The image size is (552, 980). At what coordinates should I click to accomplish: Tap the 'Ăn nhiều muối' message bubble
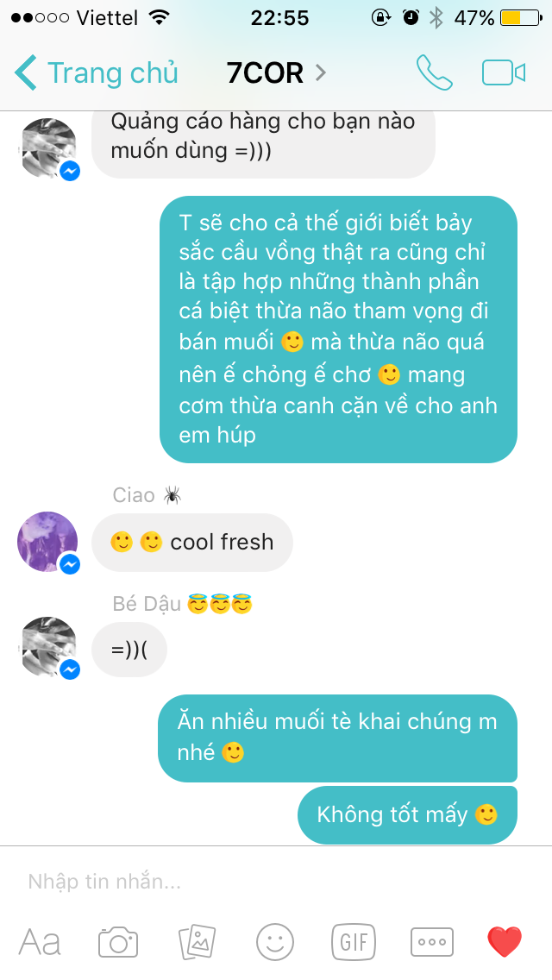click(x=337, y=738)
